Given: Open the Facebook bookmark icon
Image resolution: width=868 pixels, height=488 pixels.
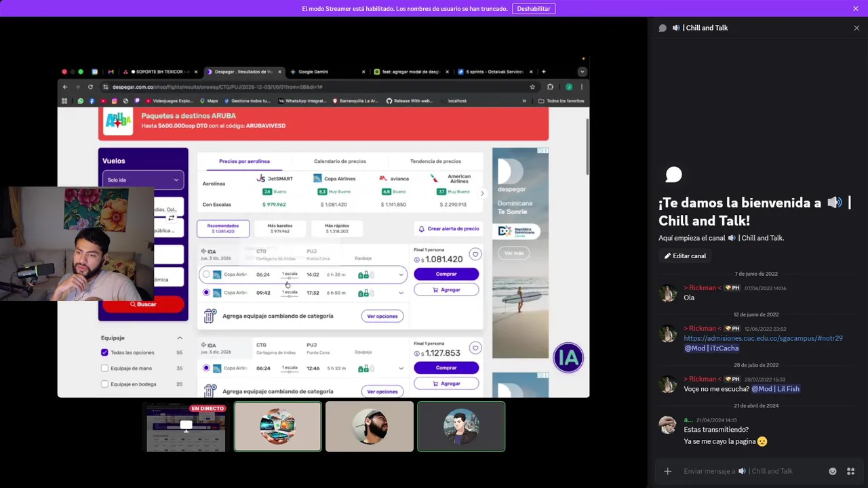Looking at the screenshot, I should point(92,101).
